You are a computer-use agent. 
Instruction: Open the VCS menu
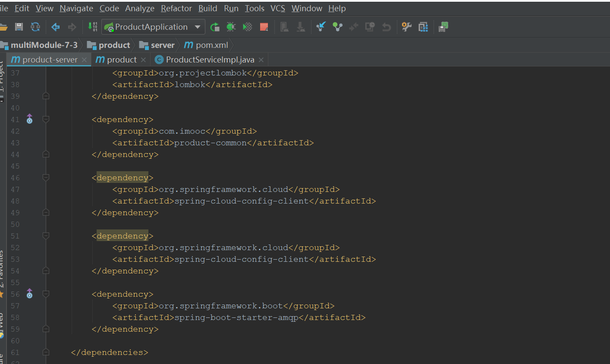[x=278, y=8]
